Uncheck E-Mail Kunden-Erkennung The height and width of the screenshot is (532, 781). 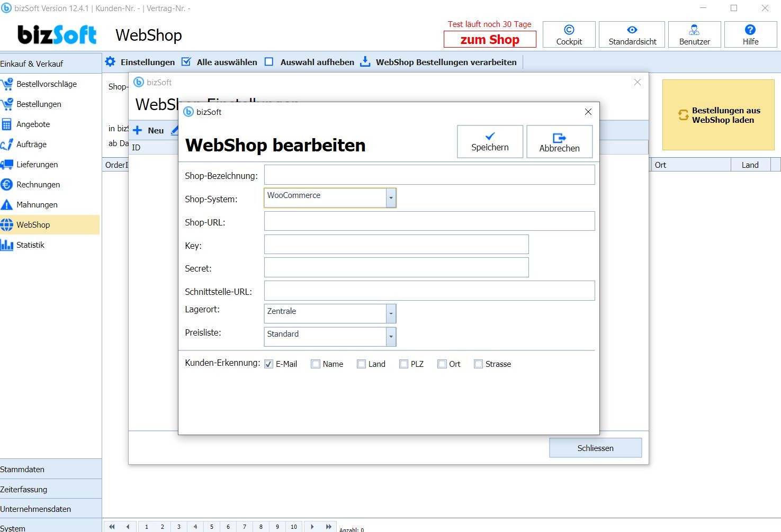point(268,364)
